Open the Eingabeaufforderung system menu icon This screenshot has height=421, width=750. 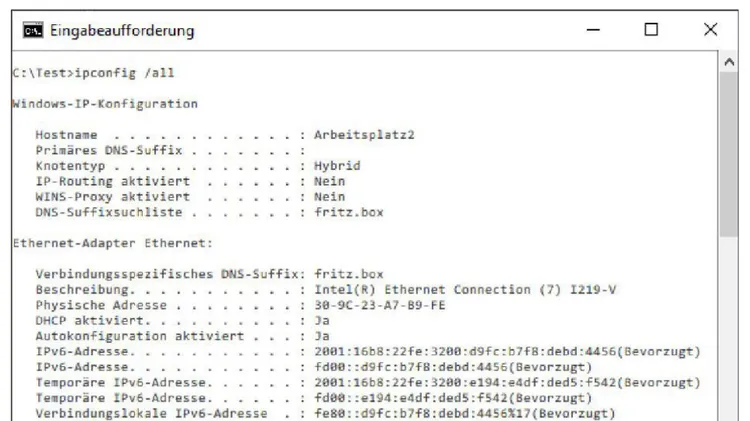pyautogui.click(x=33, y=30)
